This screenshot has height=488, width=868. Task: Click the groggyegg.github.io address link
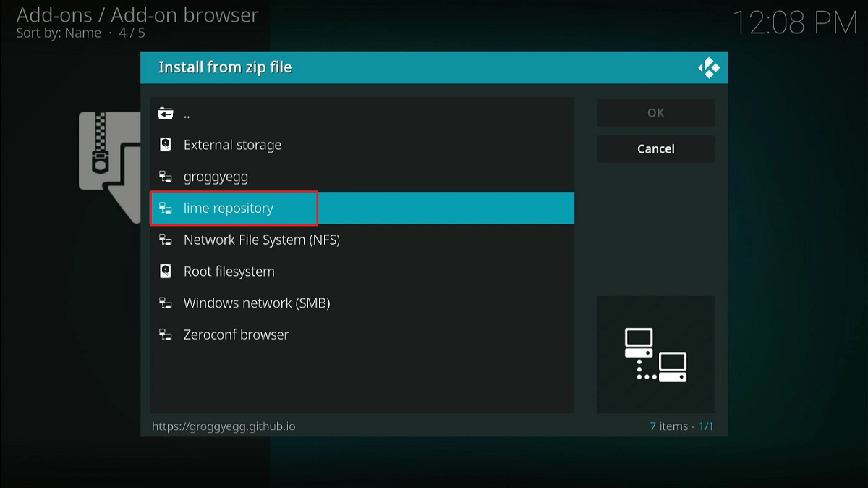[224, 426]
